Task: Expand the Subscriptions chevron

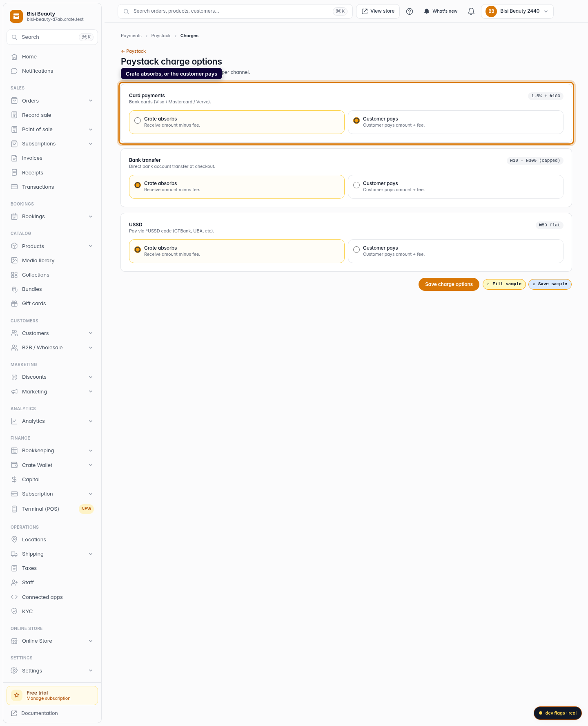Action: click(91, 144)
